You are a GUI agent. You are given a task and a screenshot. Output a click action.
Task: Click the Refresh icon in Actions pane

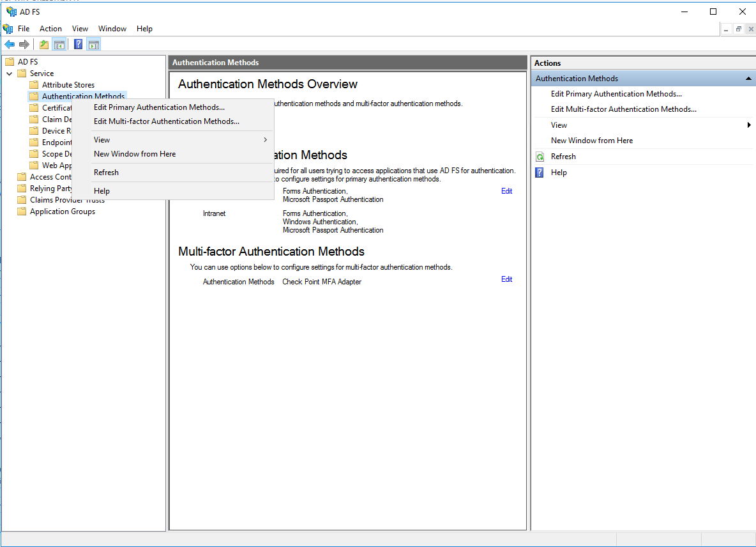coord(540,157)
